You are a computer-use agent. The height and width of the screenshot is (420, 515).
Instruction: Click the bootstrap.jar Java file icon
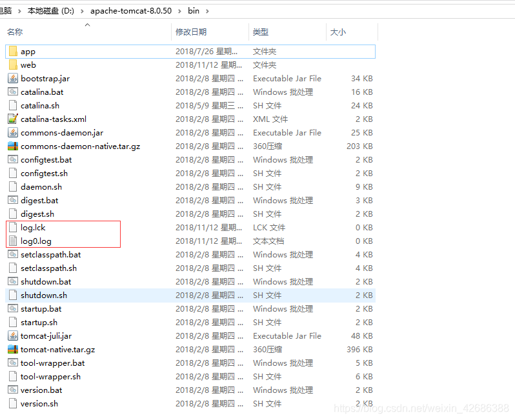(x=13, y=79)
